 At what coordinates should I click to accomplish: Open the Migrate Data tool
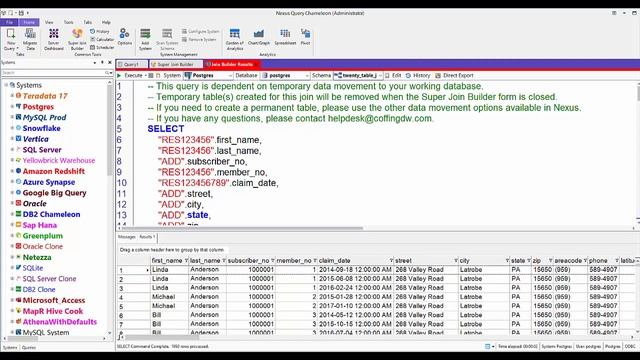click(30, 39)
